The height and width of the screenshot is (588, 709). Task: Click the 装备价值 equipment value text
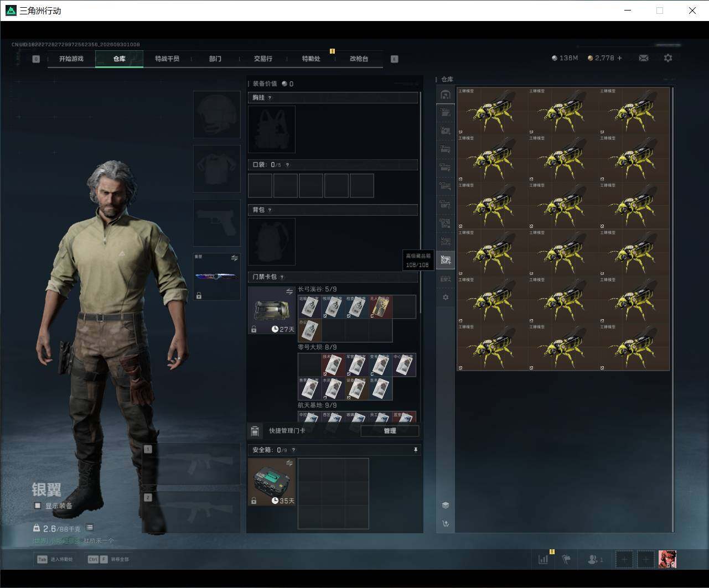(265, 84)
